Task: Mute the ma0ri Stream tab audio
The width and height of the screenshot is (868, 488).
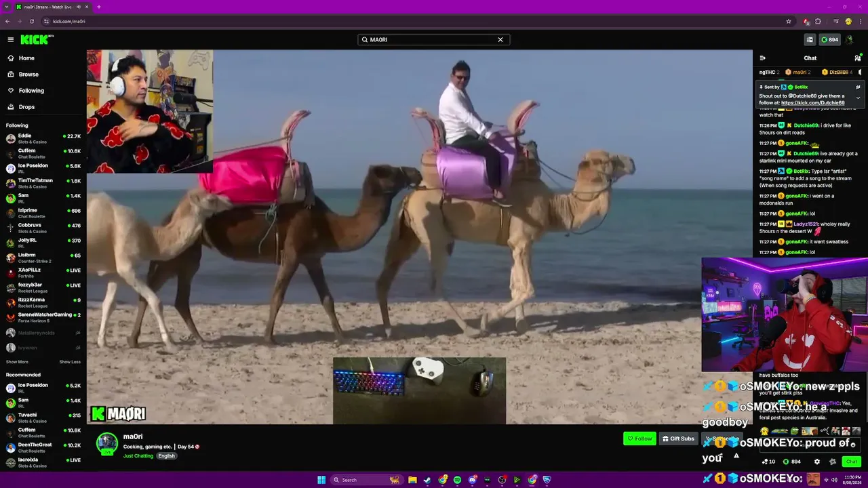Action: click(x=79, y=7)
